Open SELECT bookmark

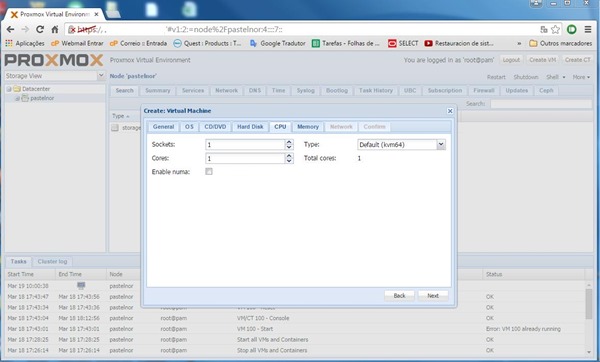pos(403,43)
